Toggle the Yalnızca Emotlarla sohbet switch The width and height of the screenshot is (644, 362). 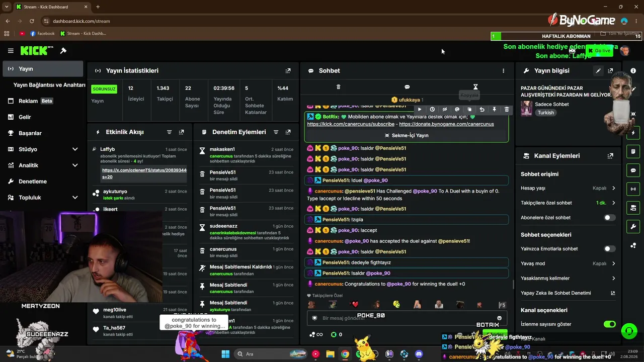click(x=609, y=249)
